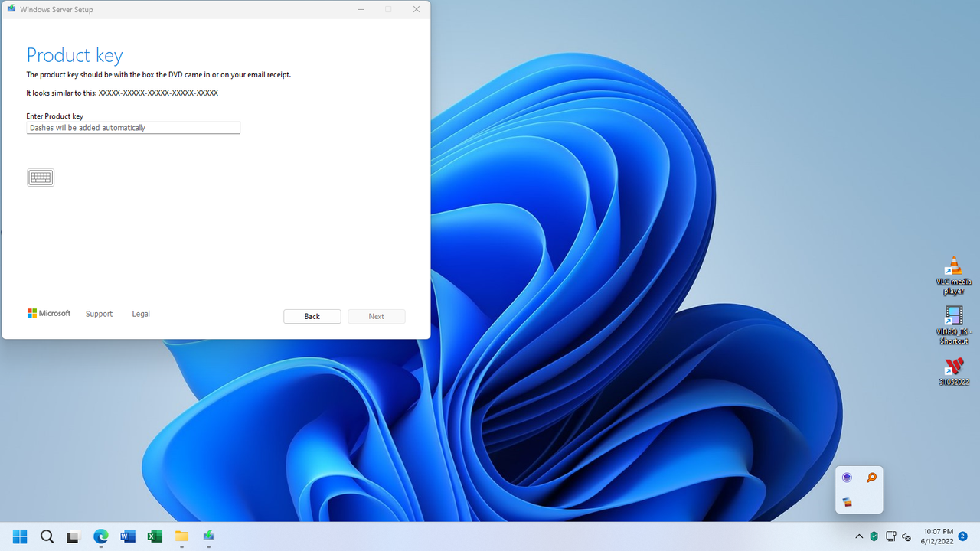Open the touch keyboard in setup window

coord(40,177)
